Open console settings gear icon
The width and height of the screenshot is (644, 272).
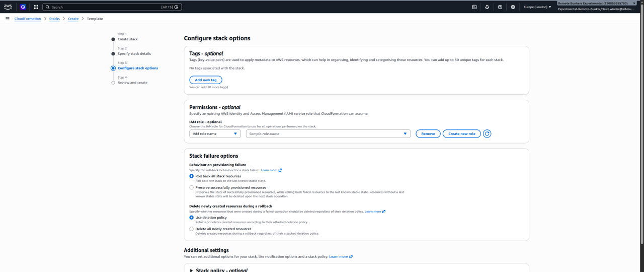coord(513,7)
